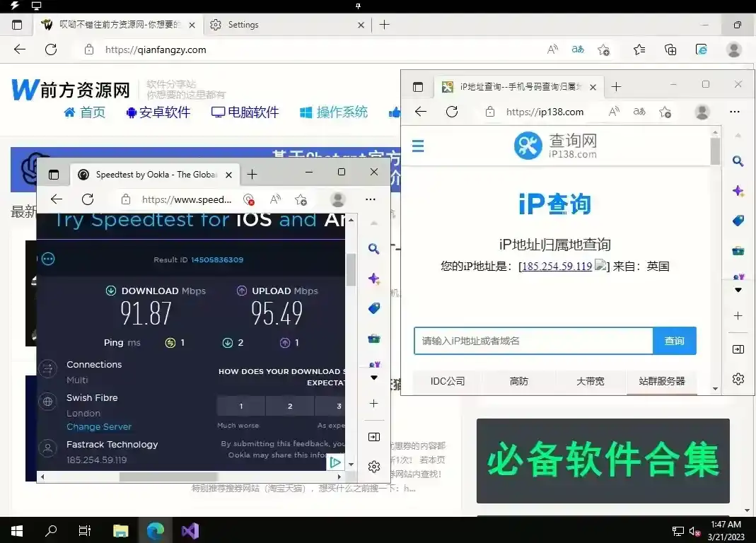This screenshot has width=756, height=543.
Task: Close the qianfangzy tab
Action: tap(192, 25)
